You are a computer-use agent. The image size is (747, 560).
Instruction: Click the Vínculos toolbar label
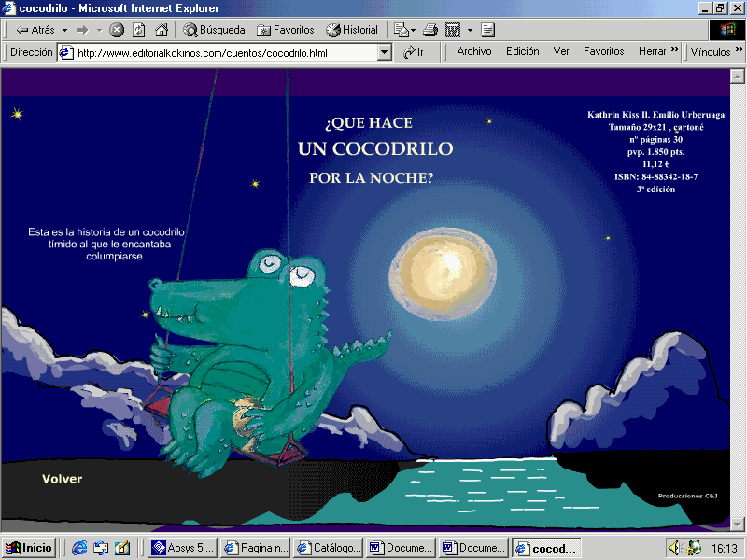pyautogui.click(x=711, y=52)
